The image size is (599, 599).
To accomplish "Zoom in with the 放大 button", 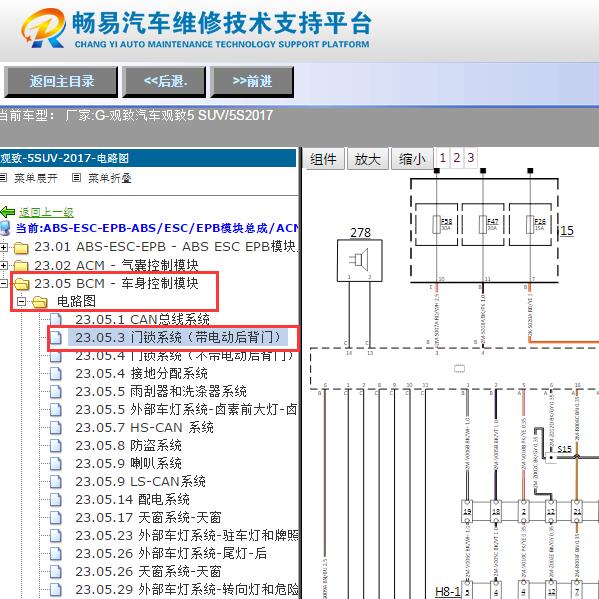I will point(367,159).
